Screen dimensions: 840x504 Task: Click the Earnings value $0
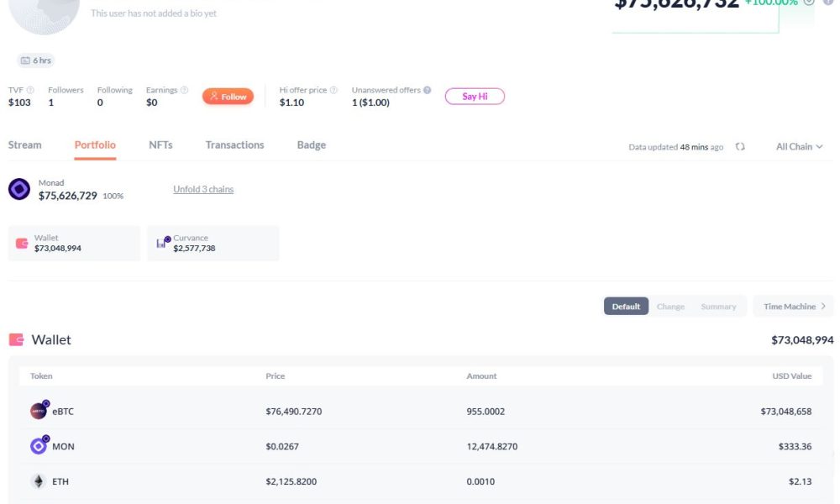151,102
